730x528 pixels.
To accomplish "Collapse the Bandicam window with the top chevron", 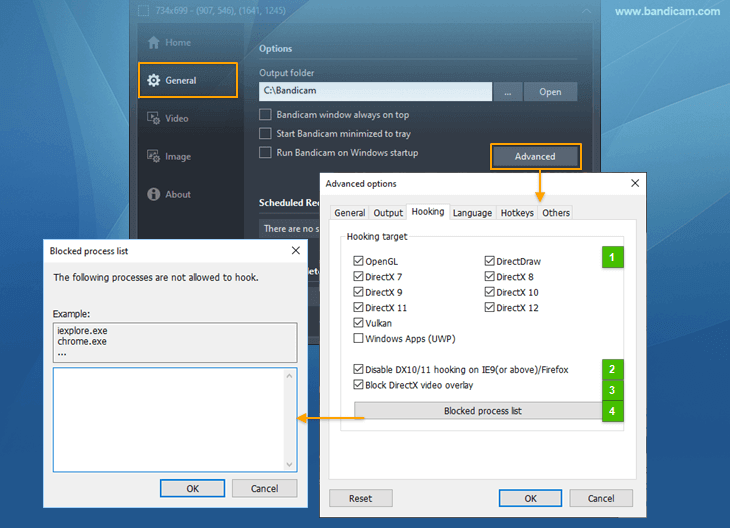I will coord(587,11).
